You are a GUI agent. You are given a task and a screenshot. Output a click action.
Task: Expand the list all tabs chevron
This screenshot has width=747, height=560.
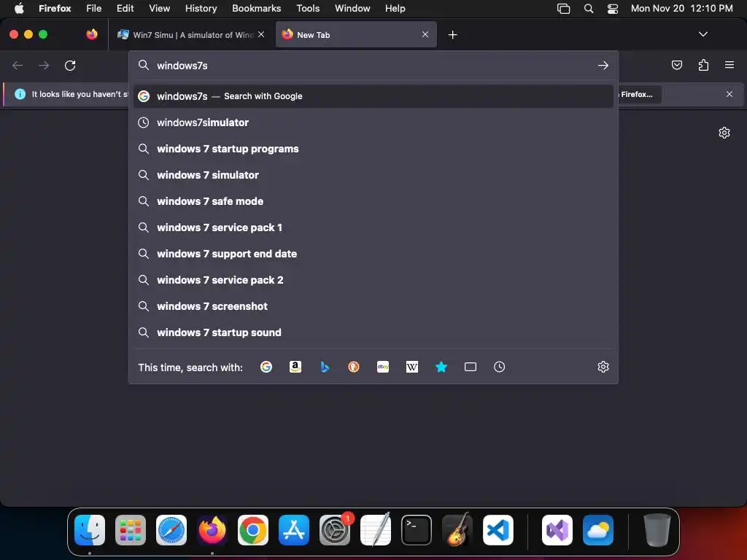click(x=703, y=34)
